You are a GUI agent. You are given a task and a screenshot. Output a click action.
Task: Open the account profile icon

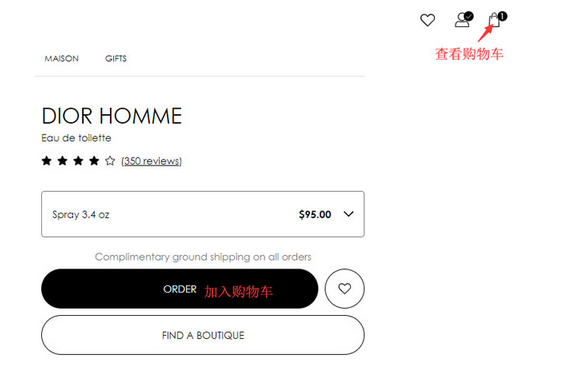click(x=462, y=20)
